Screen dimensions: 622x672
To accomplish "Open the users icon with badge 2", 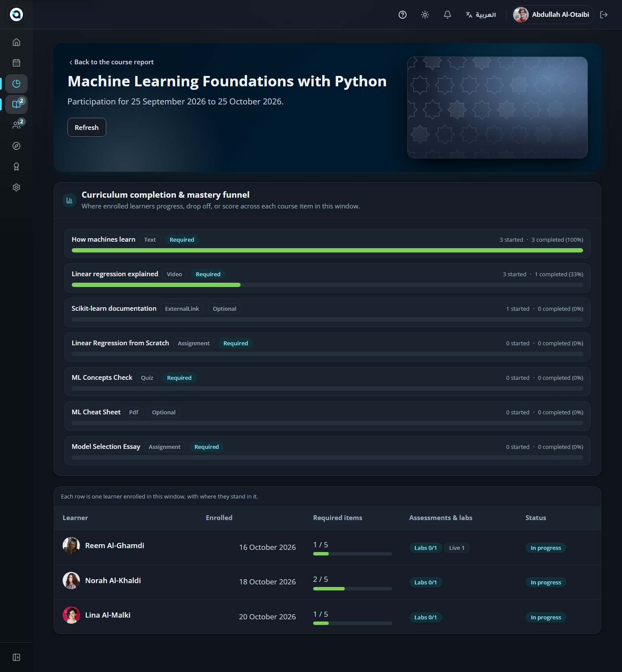I will pyautogui.click(x=16, y=125).
